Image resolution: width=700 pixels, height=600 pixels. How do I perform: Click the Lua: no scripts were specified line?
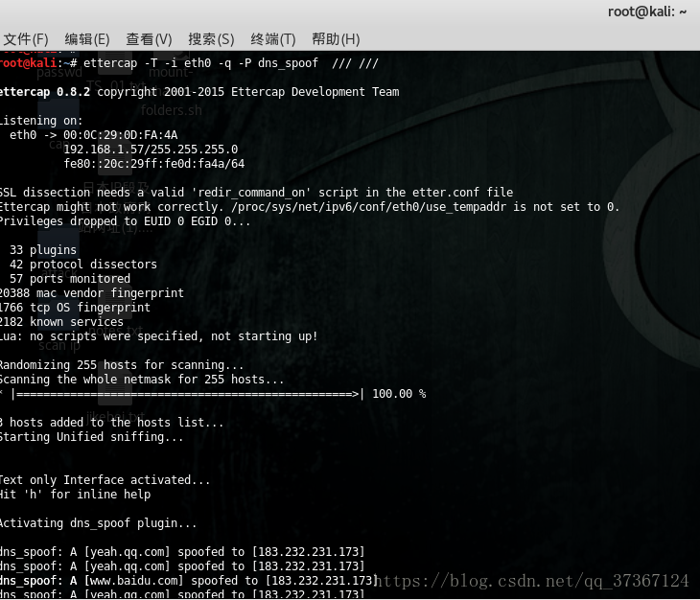pyautogui.click(x=158, y=335)
